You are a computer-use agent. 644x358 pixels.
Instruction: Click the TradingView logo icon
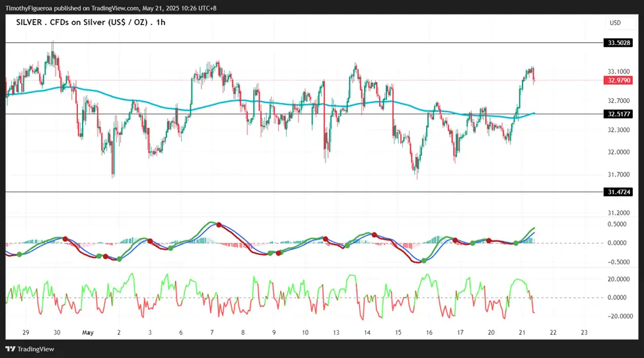(x=11, y=349)
